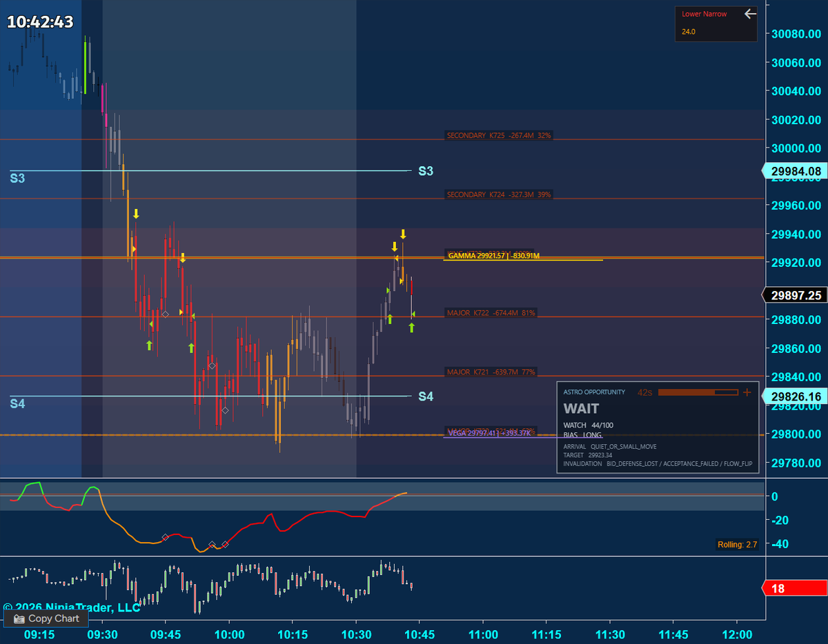Click the current price marker 29897.25

coord(794,295)
